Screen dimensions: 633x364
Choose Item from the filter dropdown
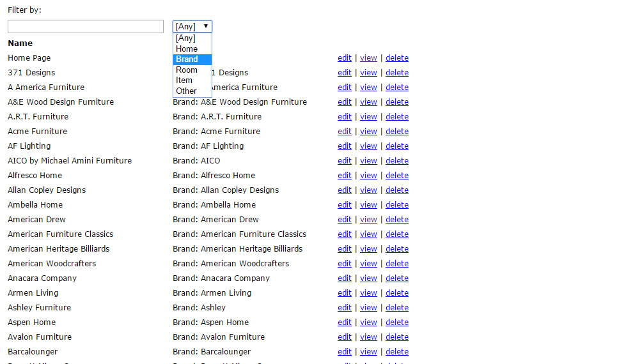[x=192, y=80]
